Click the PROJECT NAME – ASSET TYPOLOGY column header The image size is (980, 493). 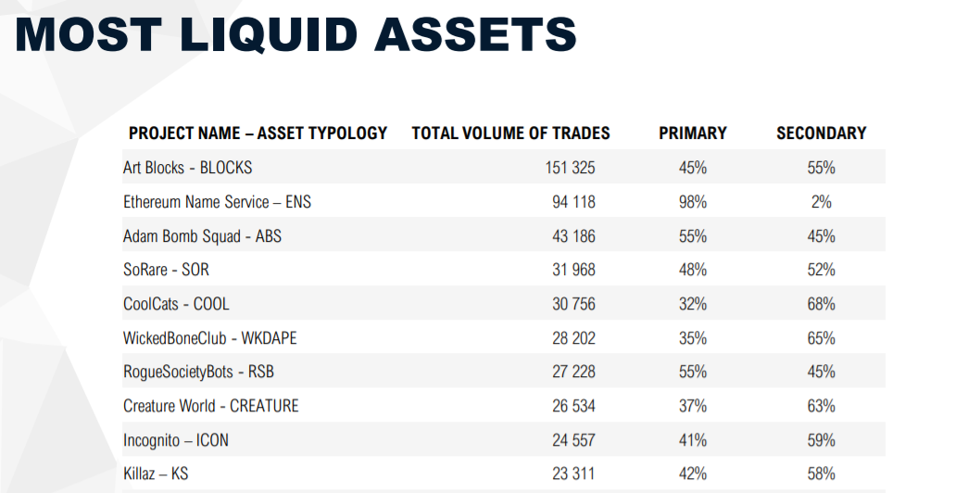258,133
